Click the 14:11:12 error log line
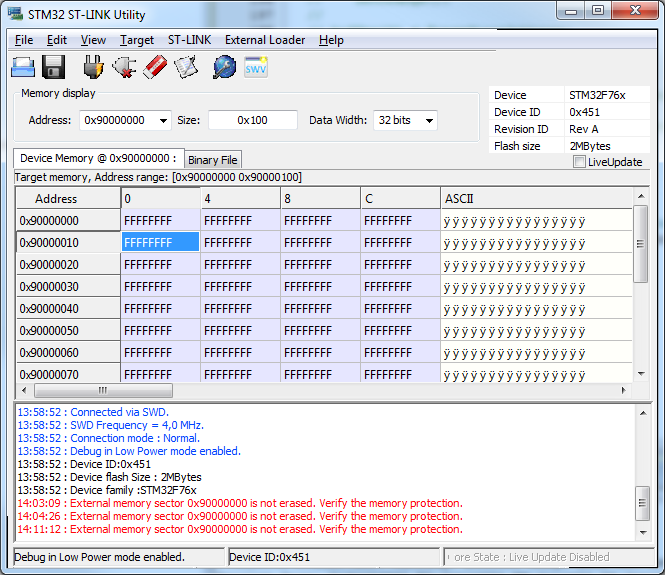The height and width of the screenshot is (575, 665). (x=240, y=529)
